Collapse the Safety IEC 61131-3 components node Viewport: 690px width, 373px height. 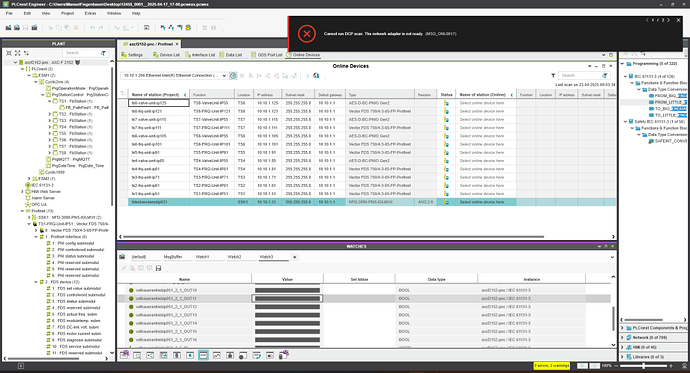(625, 121)
